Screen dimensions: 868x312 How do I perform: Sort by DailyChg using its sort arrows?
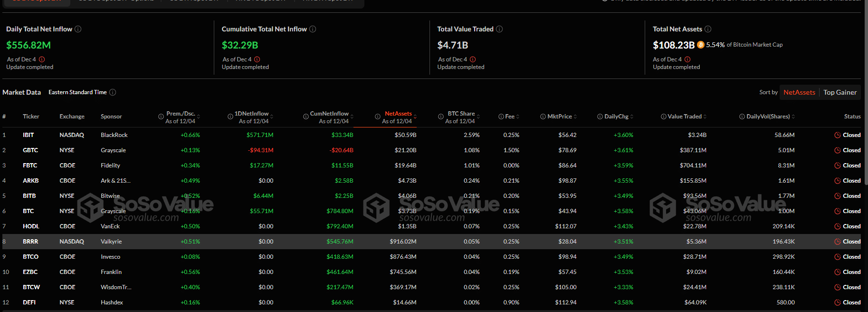tap(632, 117)
